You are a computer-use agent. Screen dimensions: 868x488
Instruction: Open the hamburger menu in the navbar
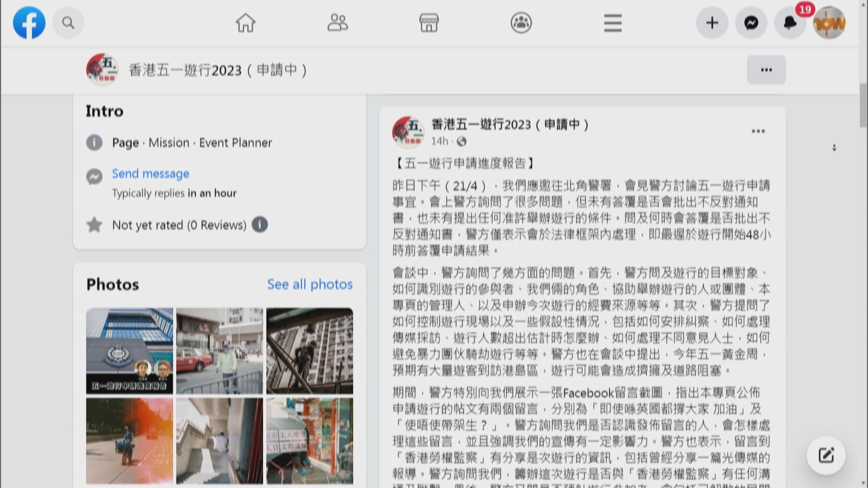[x=613, y=23]
